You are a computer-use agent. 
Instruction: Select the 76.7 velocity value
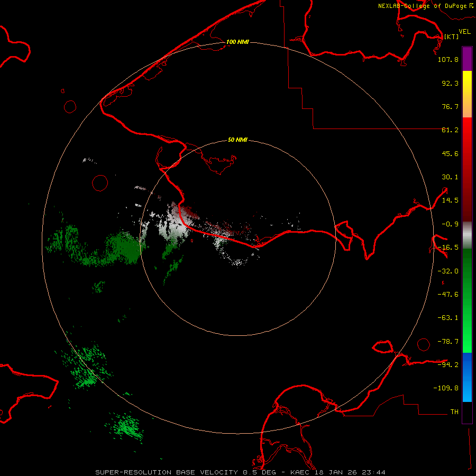pyautogui.click(x=450, y=106)
